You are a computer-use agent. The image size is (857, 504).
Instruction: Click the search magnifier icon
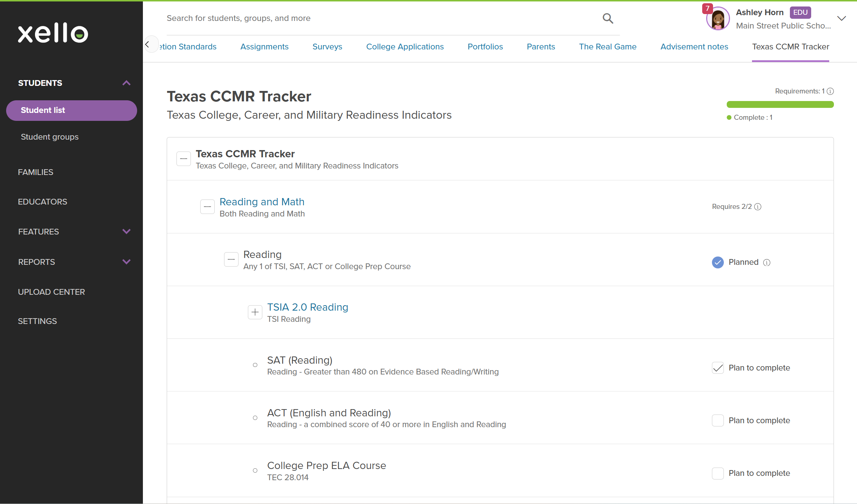tap(608, 18)
